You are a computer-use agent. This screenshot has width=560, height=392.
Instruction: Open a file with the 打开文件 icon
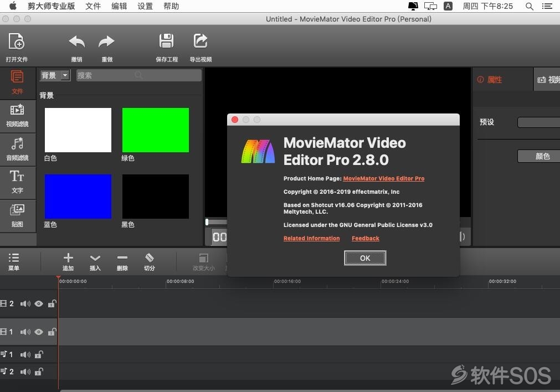pos(17,47)
